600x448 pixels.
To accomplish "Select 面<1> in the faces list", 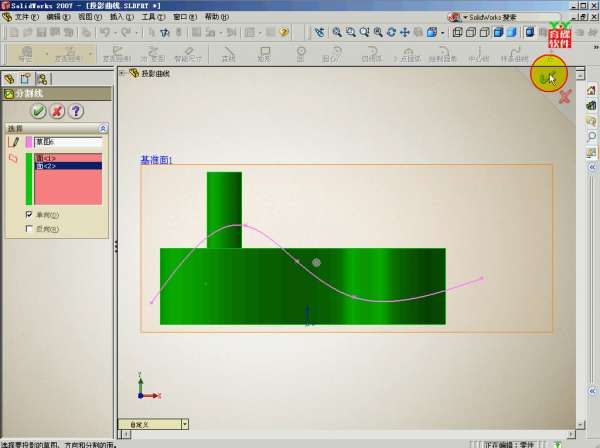I will coord(48,158).
